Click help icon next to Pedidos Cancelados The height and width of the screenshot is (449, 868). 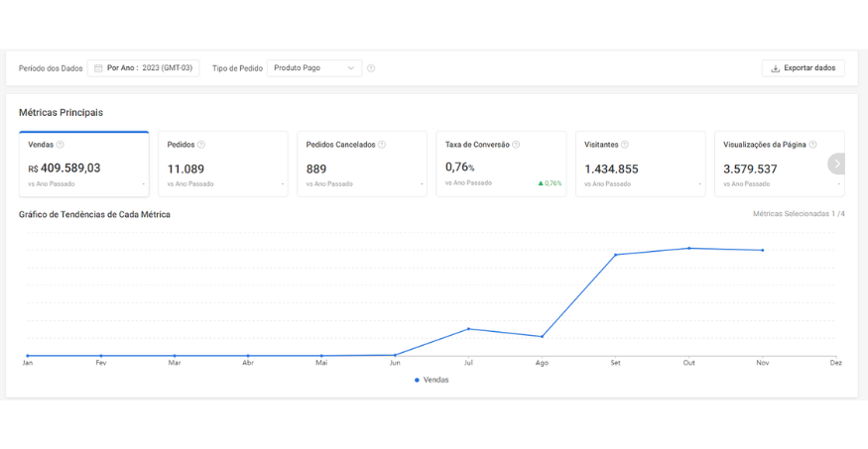click(382, 145)
